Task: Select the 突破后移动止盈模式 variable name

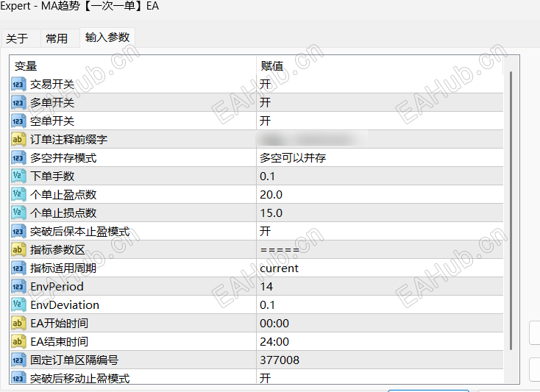Action: click(79, 378)
